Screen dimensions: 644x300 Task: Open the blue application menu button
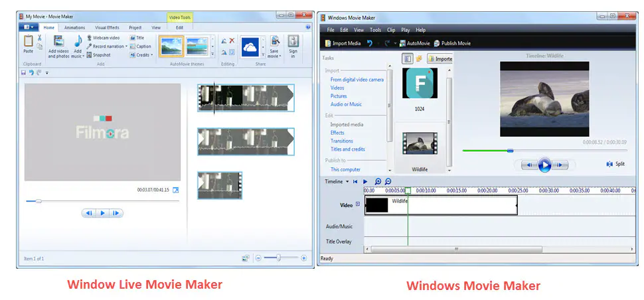29,27
